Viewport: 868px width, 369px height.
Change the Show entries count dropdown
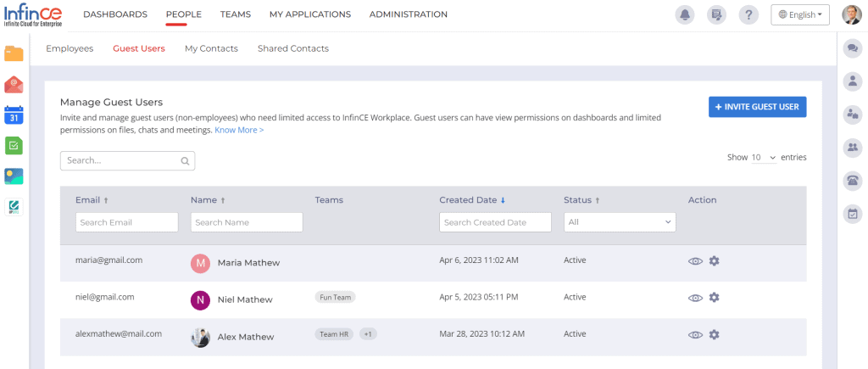point(763,158)
